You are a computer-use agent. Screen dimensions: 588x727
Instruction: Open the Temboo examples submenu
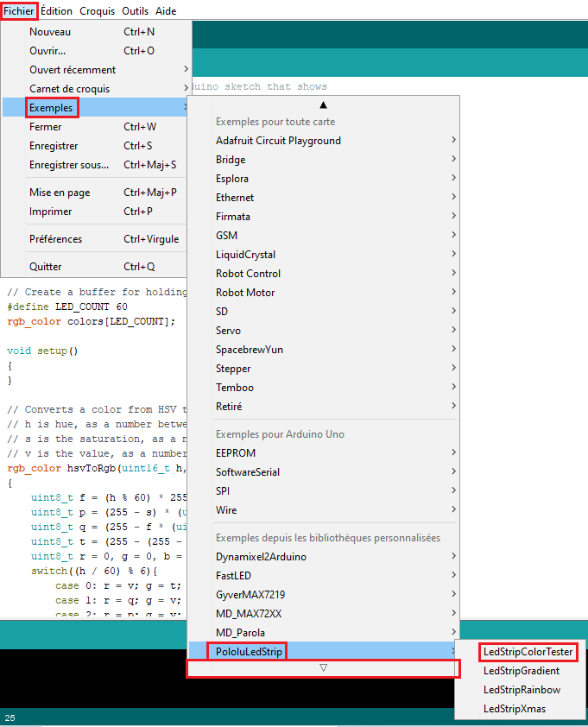pyautogui.click(x=323, y=388)
